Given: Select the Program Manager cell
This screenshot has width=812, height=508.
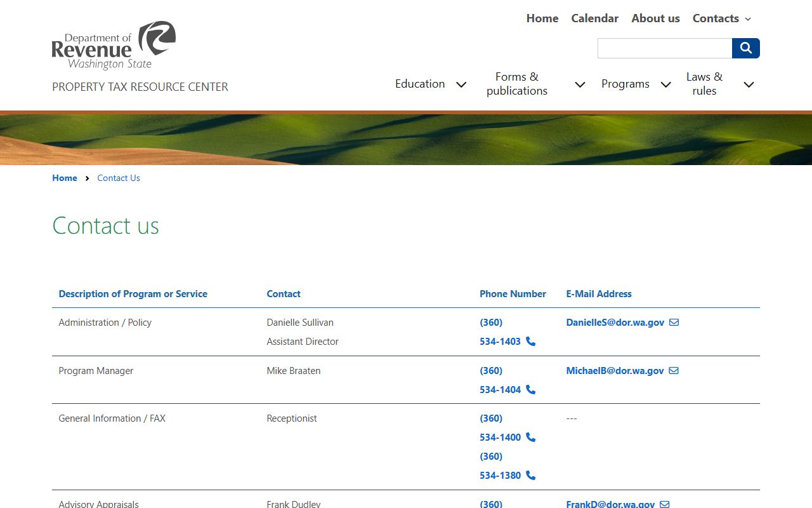Looking at the screenshot, I should (x=96, y=371).
